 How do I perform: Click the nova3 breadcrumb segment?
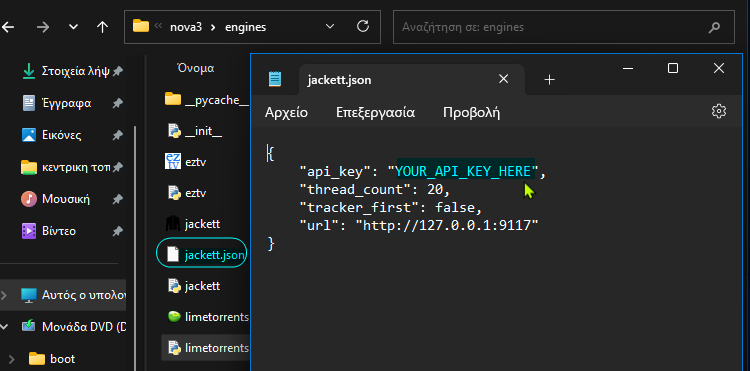point(186,27)
